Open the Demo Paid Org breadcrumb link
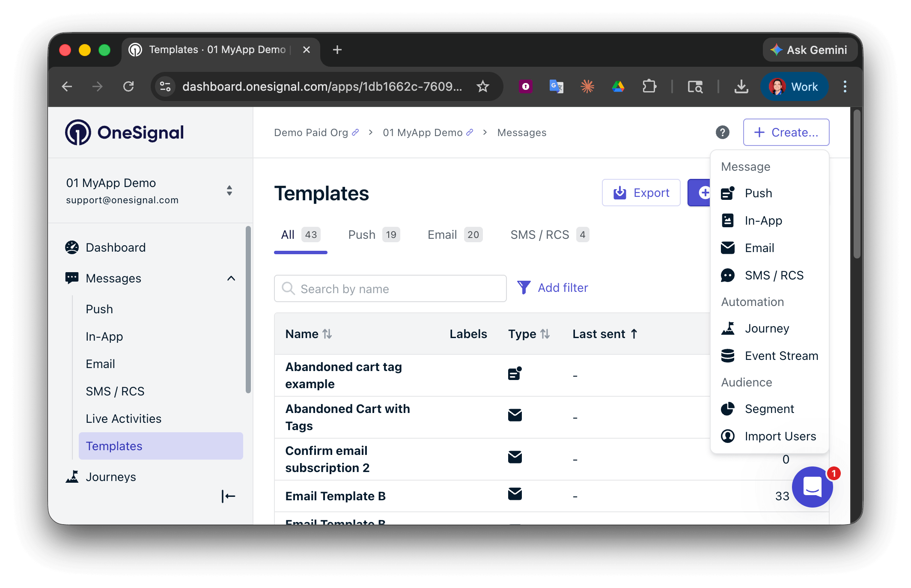Screen dimensions: 911x588 click(x=311, y=132)
